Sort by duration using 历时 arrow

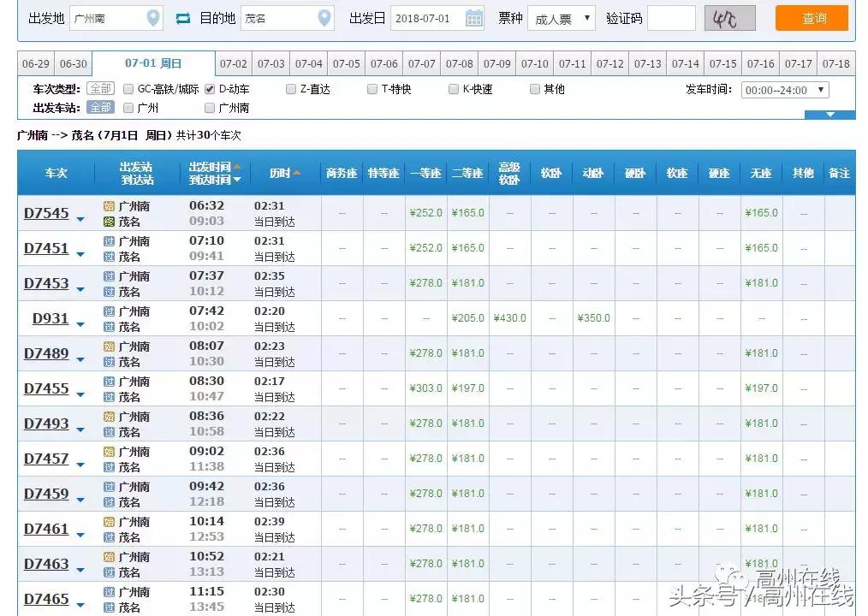tap(297, 173)
